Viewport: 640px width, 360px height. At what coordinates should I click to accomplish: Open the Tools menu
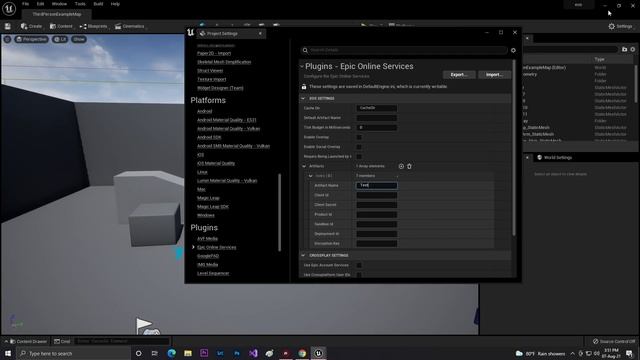(x=80, y=4)
